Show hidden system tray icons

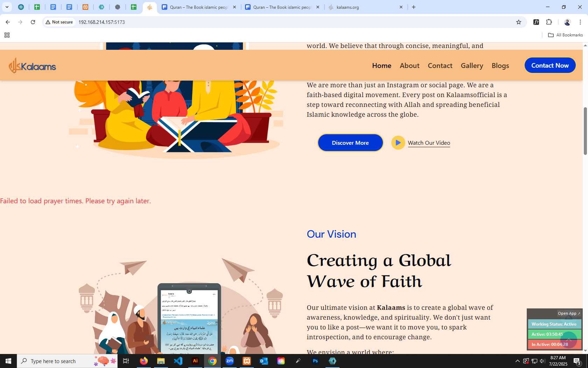point(517,361)
